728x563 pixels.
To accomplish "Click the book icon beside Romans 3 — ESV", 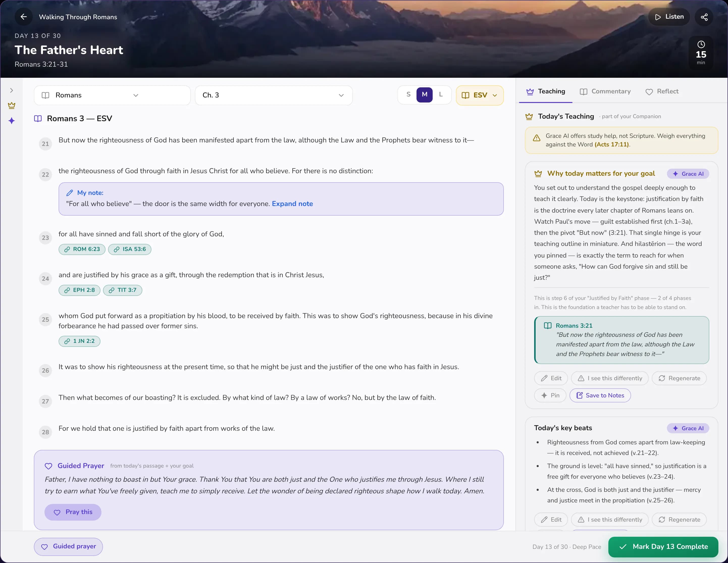I will [x=38, y=119].
